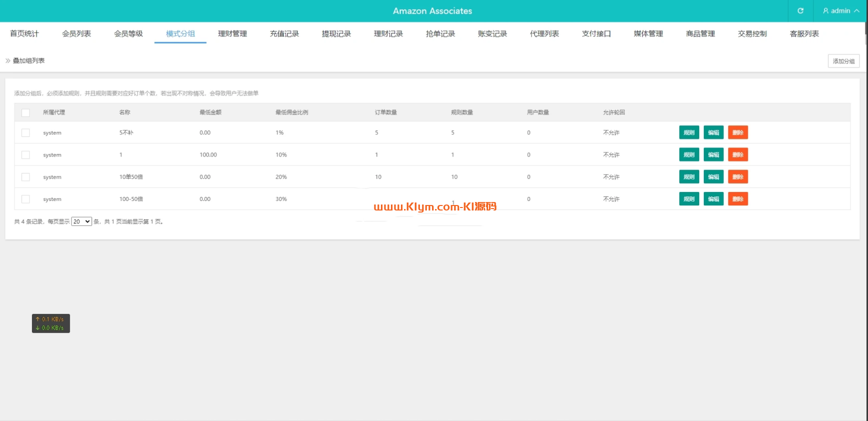
Task: Open the 充值记录 tab
Action: pos(284,34)
